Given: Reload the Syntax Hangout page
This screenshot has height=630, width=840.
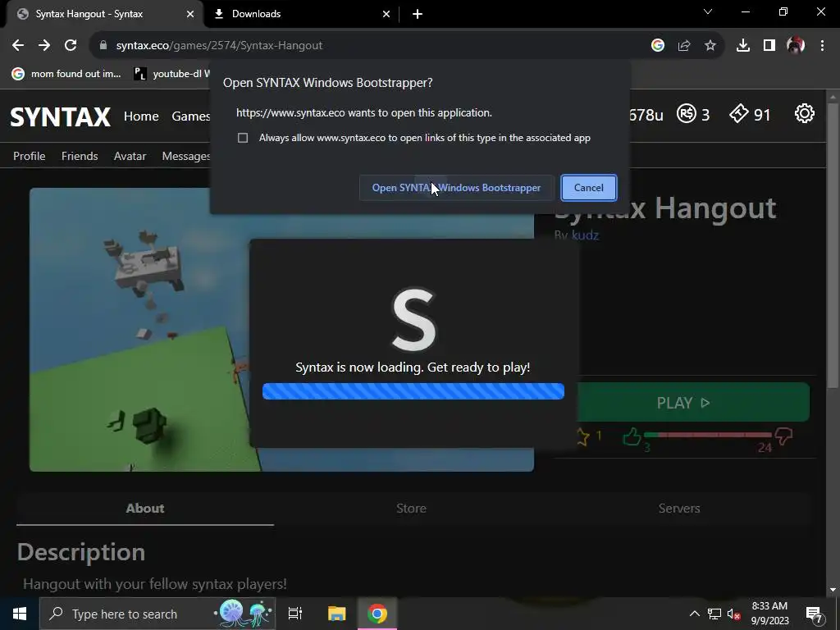Looking at the screenshot, I should (71, 46).
